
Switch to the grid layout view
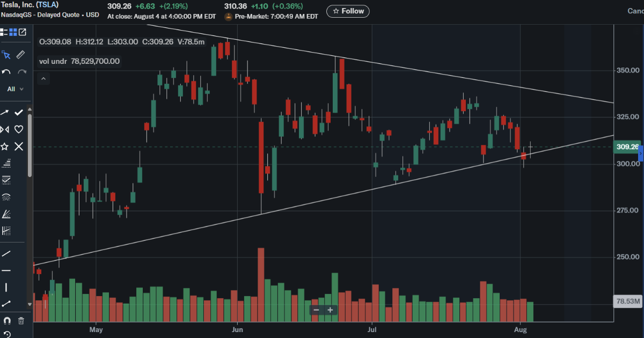(x=13, y=32)
